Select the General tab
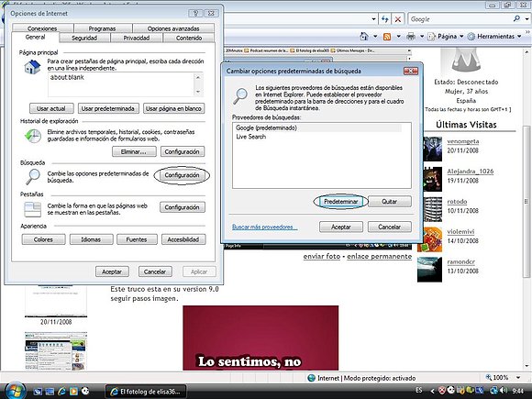 (x=35, y=37)
